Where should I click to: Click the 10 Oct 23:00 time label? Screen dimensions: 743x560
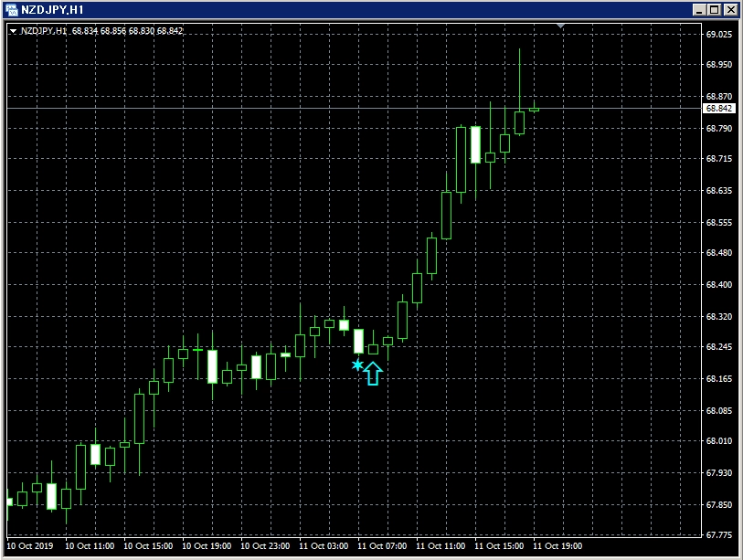coord(265,545)
